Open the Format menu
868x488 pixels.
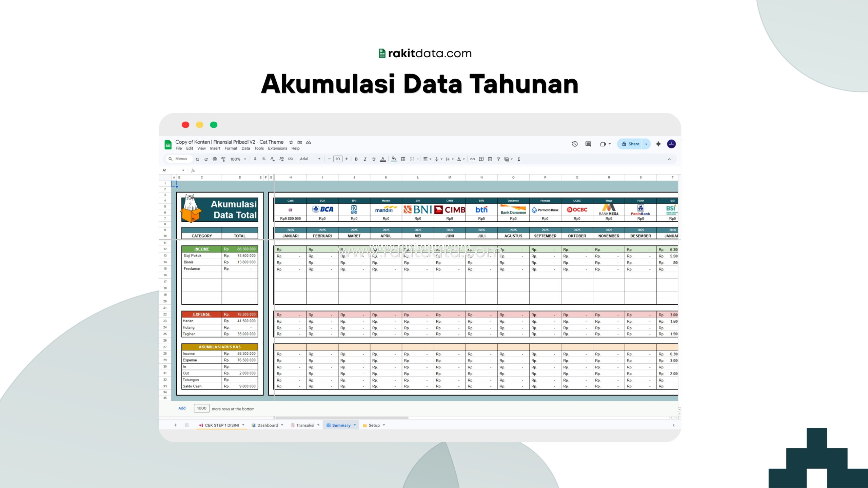tap(231, 148)
